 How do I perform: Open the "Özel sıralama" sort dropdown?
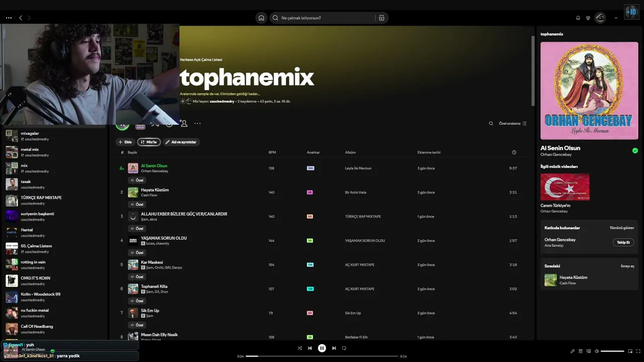click(513, 123)
